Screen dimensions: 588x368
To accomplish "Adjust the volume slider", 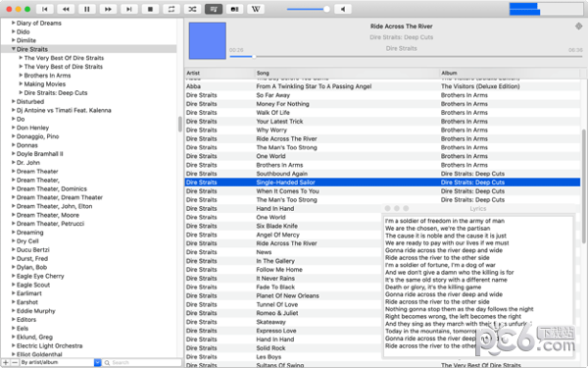I will (x=309, y=9).
